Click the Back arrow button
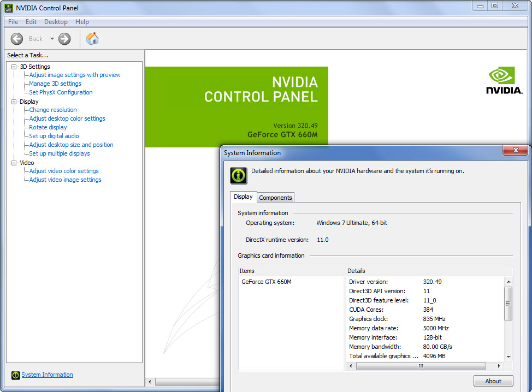Viewport: 532px width, 392px height. click(x=16, y=39)
